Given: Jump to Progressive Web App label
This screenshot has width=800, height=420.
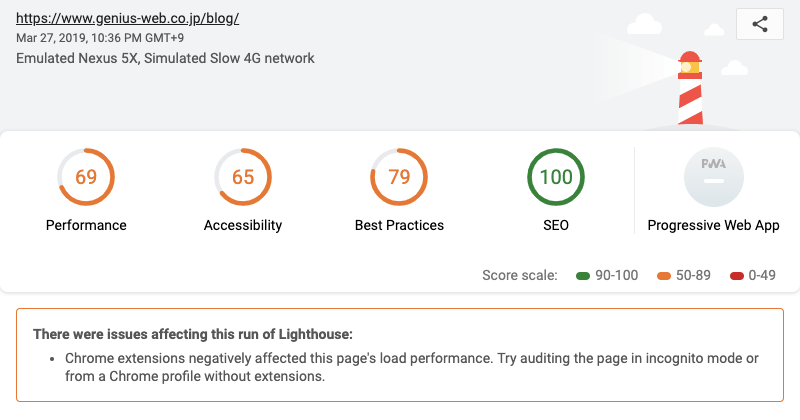Looking at the screenshot, I should [713, 225].
